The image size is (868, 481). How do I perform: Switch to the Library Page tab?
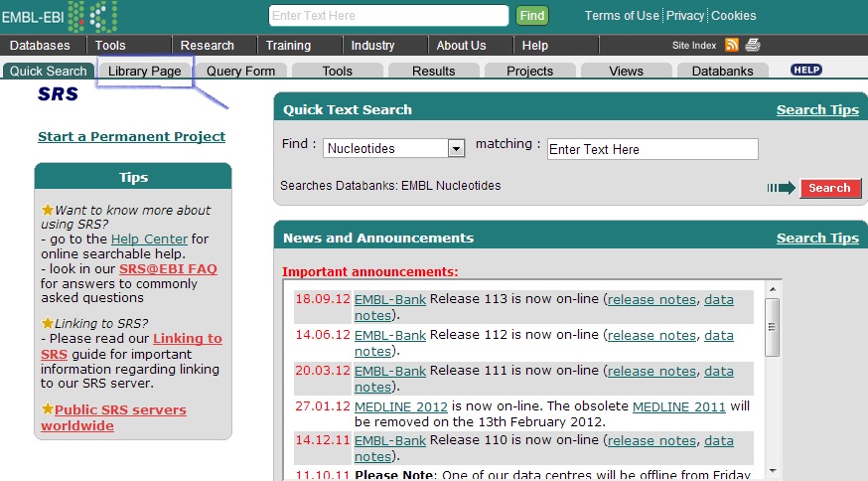[144, 71]
